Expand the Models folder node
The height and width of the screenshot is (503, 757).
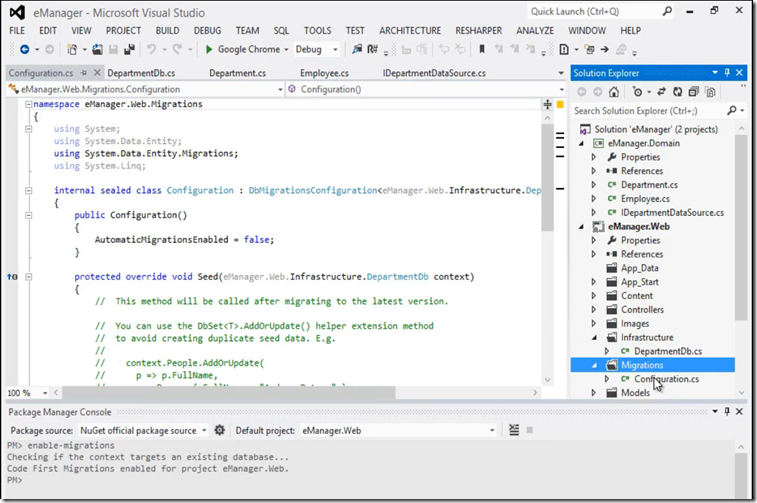click(594, 393)
